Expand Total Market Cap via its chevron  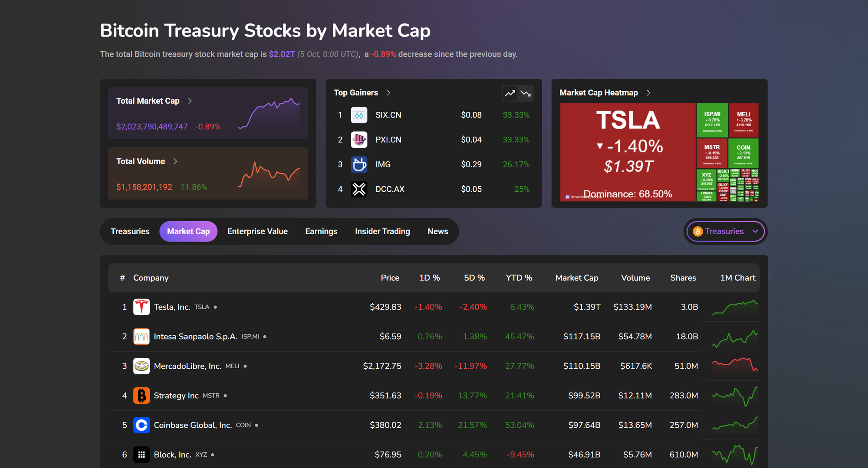[x=190, y=101]
